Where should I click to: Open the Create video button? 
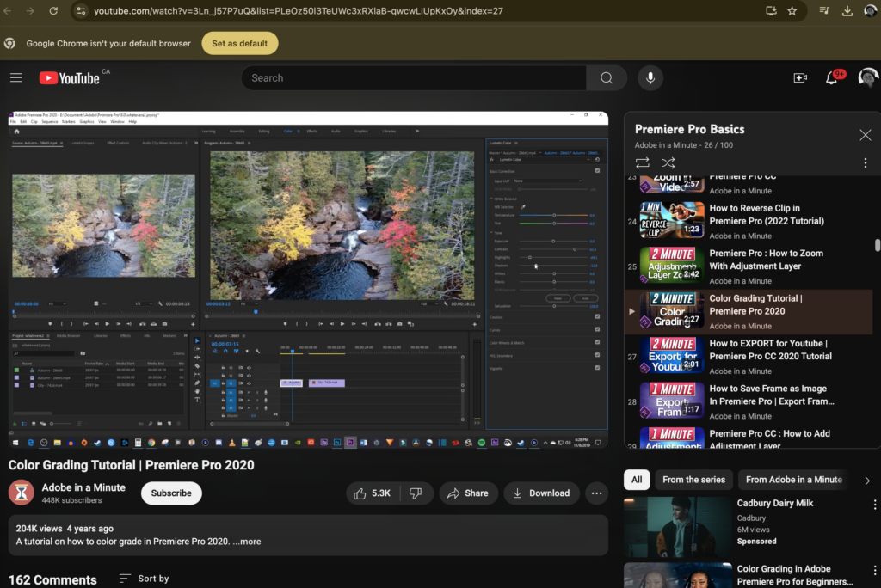pyautogui.click(x=800, y=78)
